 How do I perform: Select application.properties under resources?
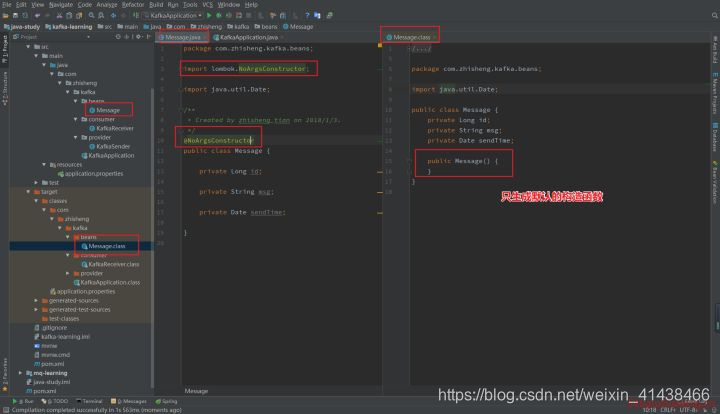[x=90, y=174]
